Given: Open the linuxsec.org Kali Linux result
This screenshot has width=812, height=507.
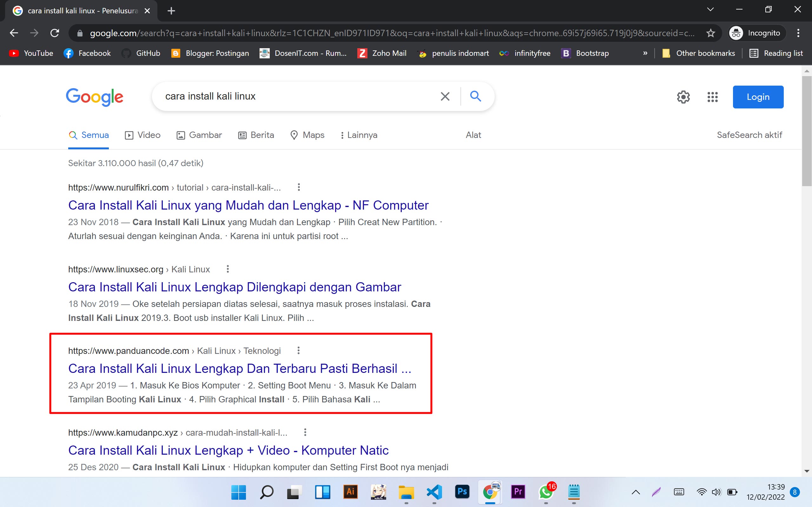Looking at the screenshot, I should tap(234, 287).
